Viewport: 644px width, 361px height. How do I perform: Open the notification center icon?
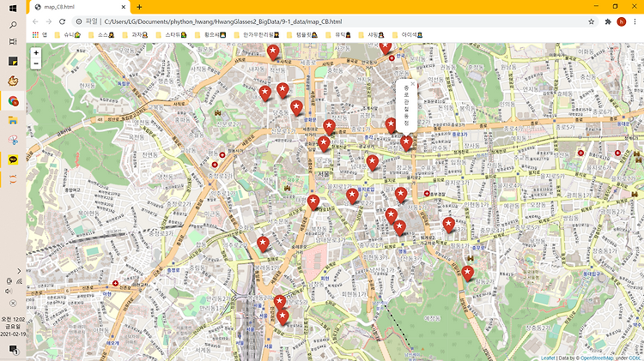click(x=13, y=350)
